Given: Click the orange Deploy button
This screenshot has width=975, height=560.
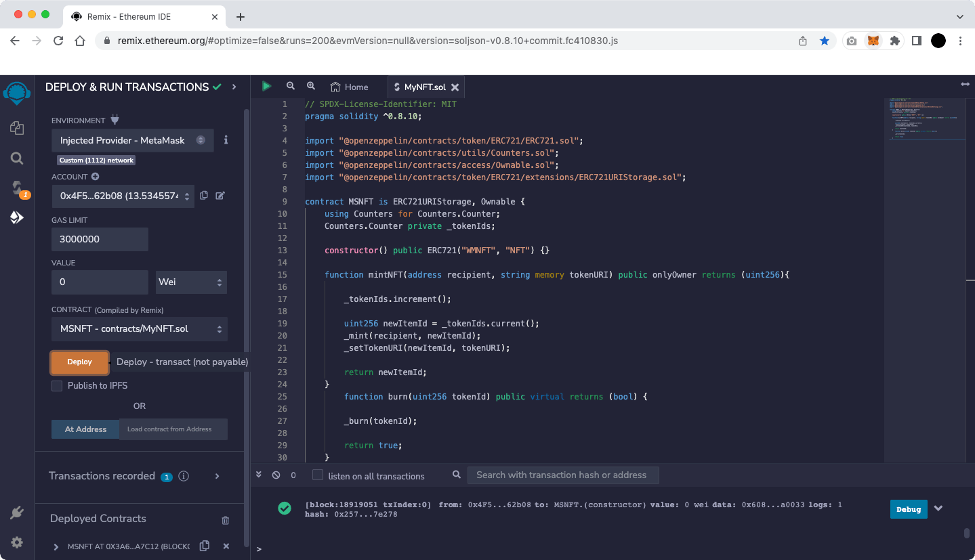Looking at the screenshot, I should pos(80,362).
